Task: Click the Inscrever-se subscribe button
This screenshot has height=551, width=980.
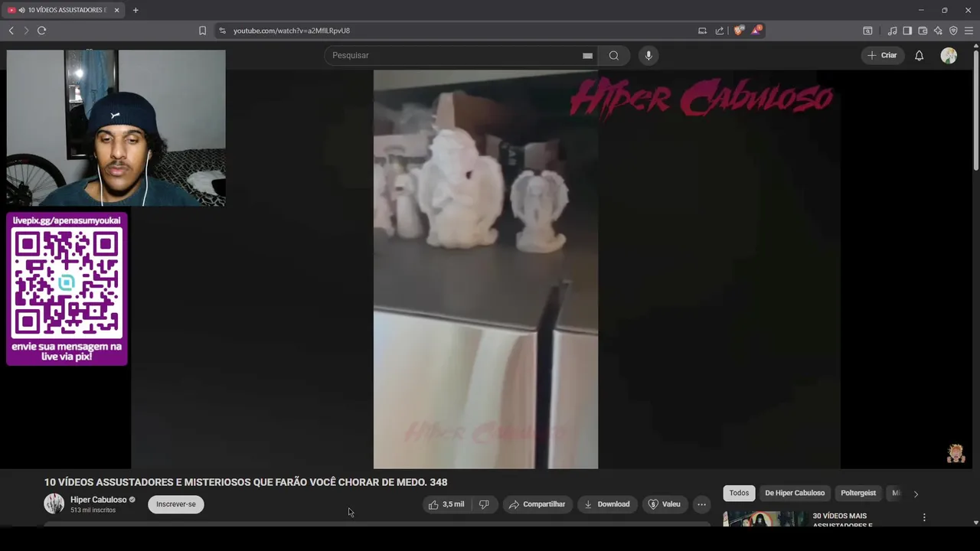Action: click(176, 504)
